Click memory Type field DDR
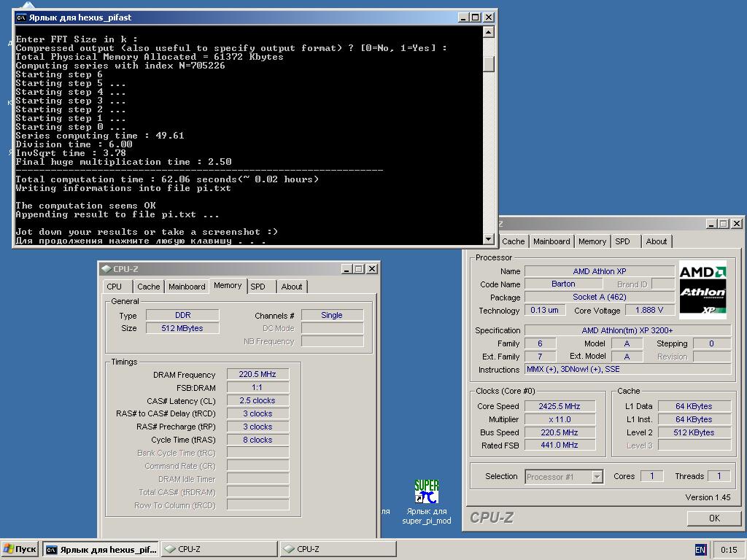Viewport: 747px width, 560px height. pyautogui.click(x=182, y=315)
